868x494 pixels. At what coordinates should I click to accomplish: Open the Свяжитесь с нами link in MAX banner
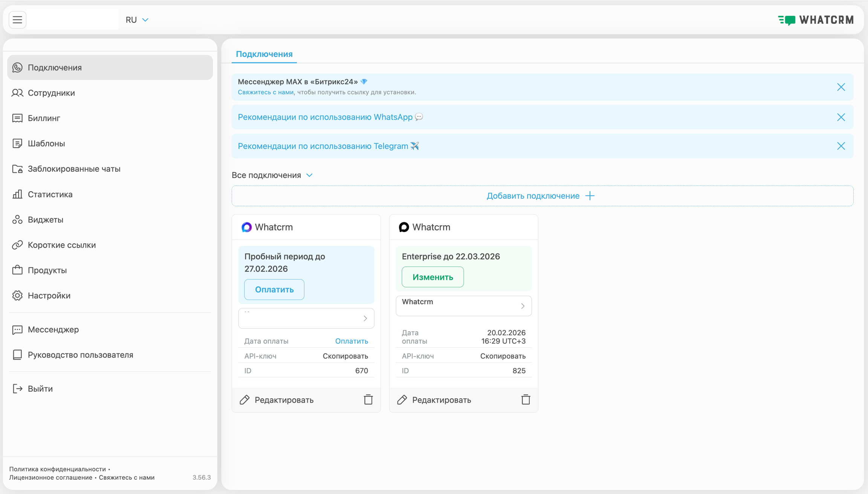pyautogui.click(x=266, y=92)
